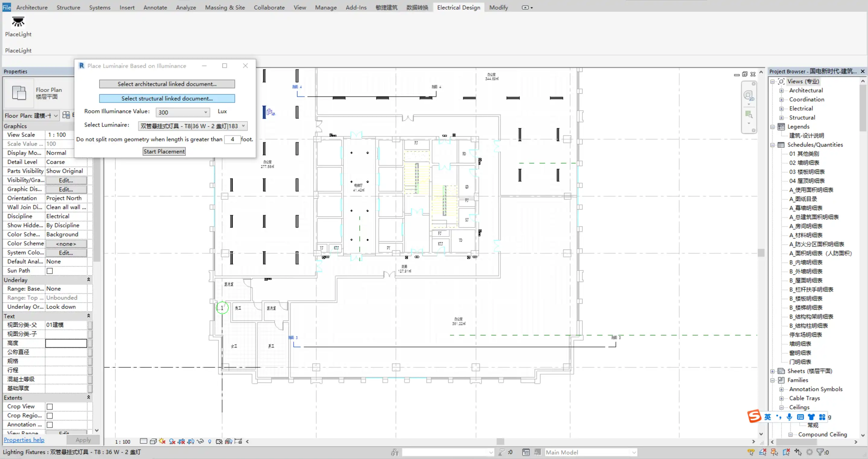The image size is (868, 459).
Task: Click the split length foot input field
Action: pos(232,139)
